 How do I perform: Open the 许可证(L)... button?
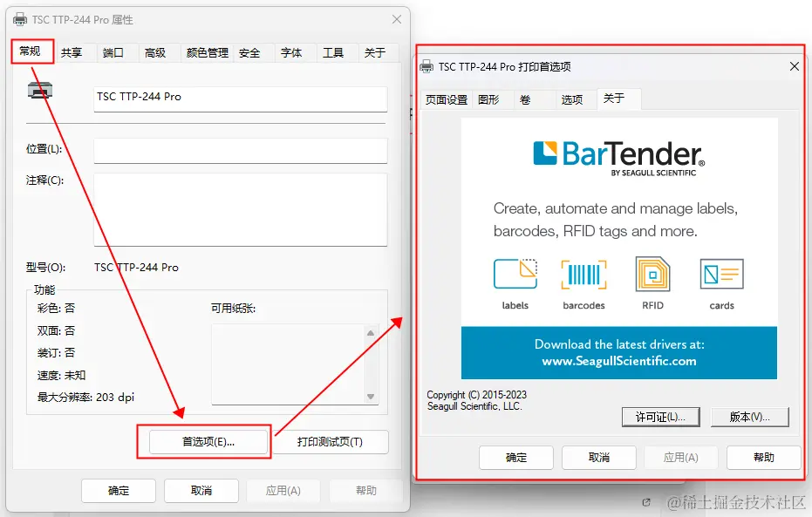pyautogui.click(x=661, y=417)
